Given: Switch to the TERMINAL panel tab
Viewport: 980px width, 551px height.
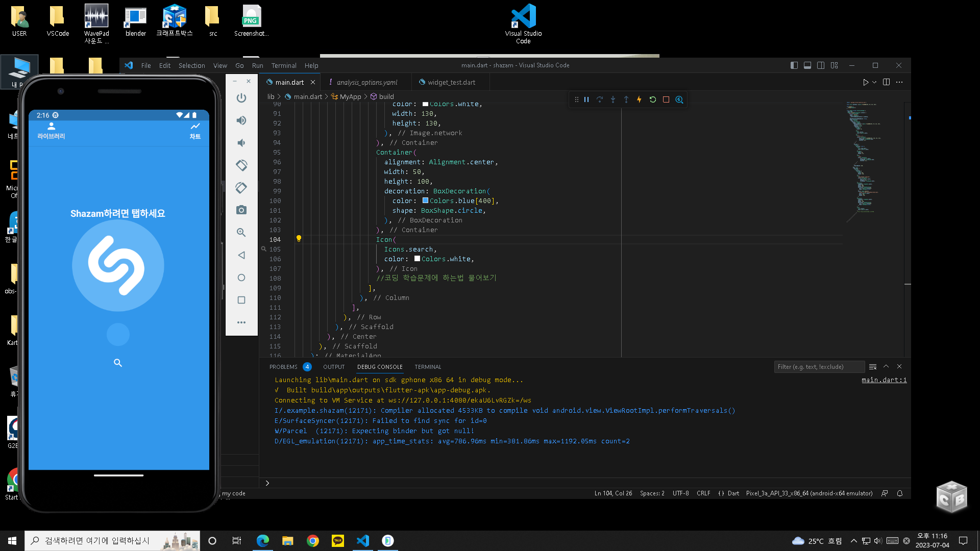Looking at the screenshot, I should pos(428,367).
